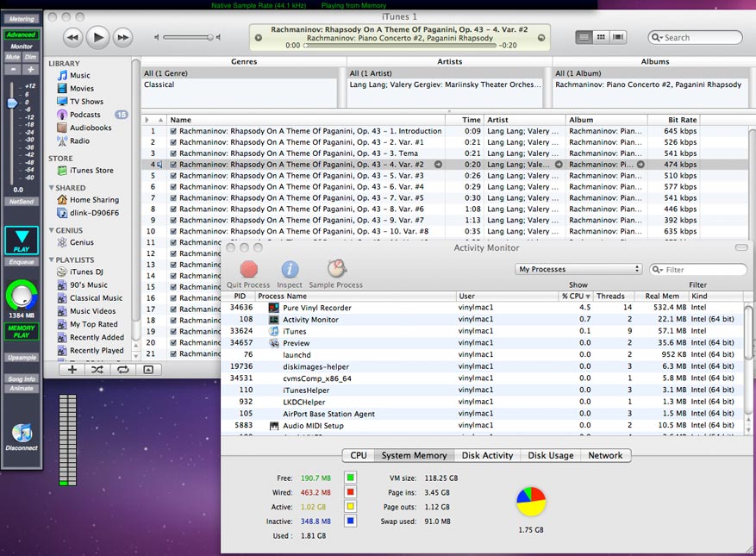The image size is (756, 556).
Task: Select the Network tab
Action: (605, 455)
